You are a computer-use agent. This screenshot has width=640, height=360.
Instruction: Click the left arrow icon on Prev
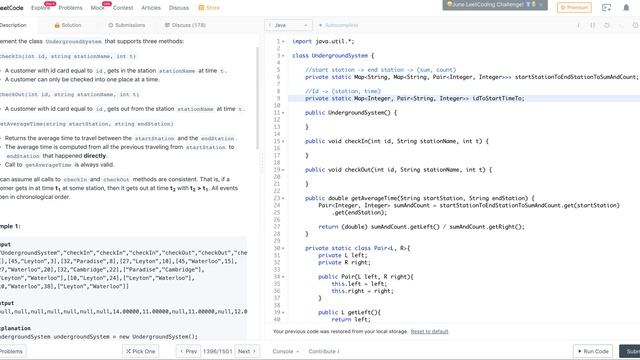click(x=182, y=351)
